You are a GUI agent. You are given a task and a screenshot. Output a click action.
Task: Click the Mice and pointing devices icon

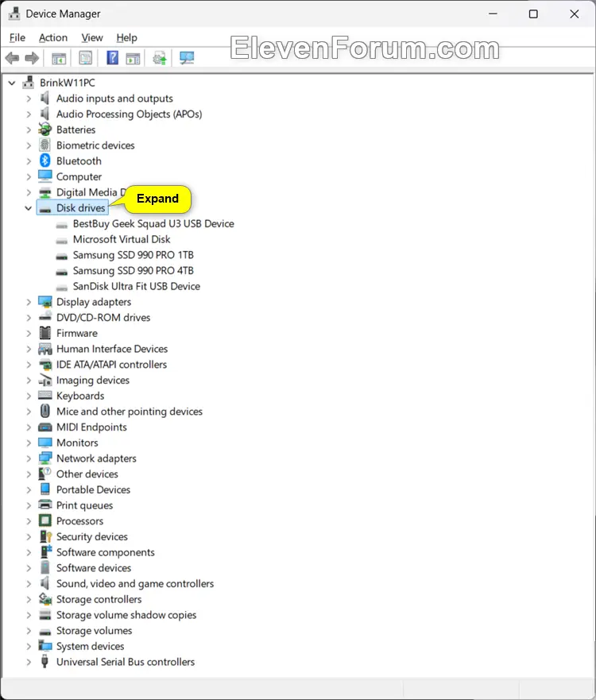tap(45, 411)
